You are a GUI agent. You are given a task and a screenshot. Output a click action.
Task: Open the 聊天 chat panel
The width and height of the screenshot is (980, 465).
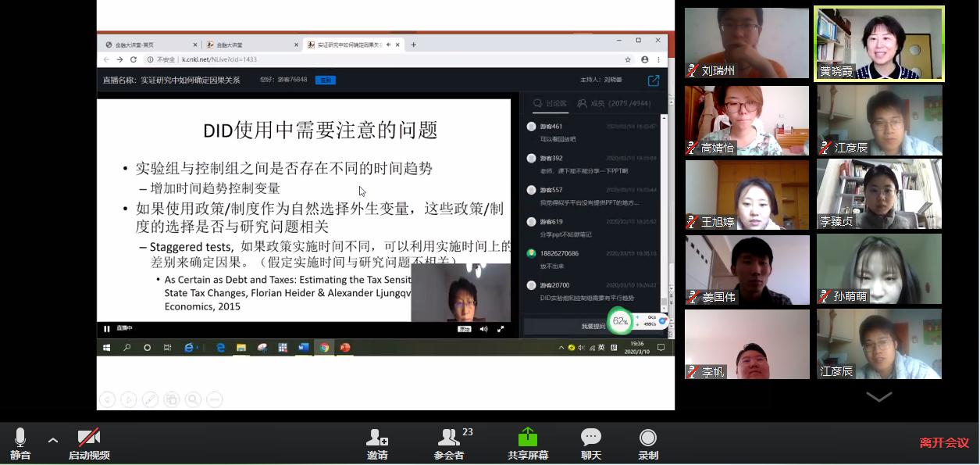click(590, 442)
